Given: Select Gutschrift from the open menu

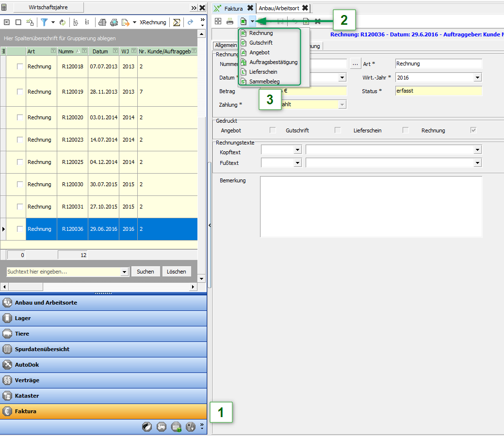Looking at the screenshot, I should 260,43.
